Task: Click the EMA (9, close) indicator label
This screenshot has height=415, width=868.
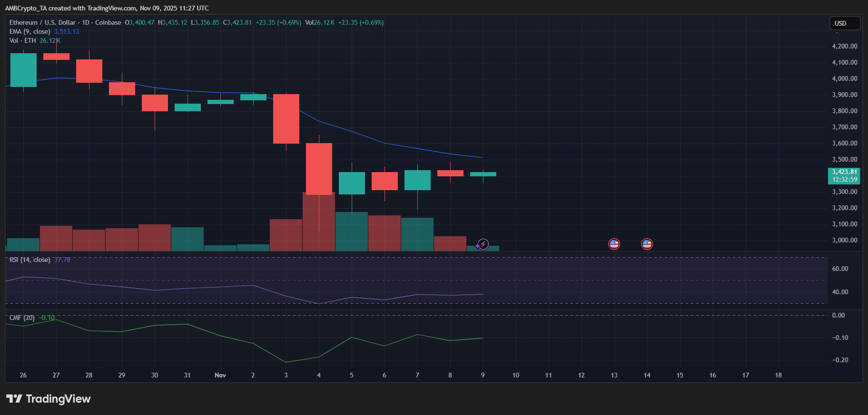Action: pyautogui.click(x=30, y=31)
